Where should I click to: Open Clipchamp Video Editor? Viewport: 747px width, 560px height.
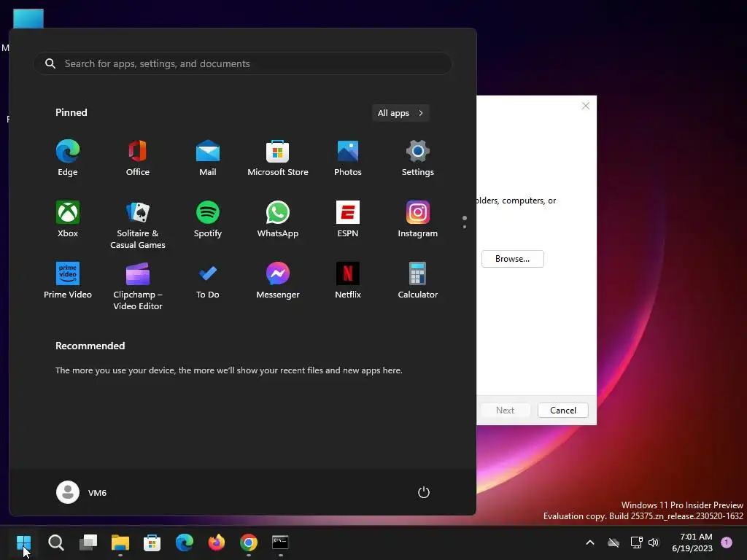[138, 286]
